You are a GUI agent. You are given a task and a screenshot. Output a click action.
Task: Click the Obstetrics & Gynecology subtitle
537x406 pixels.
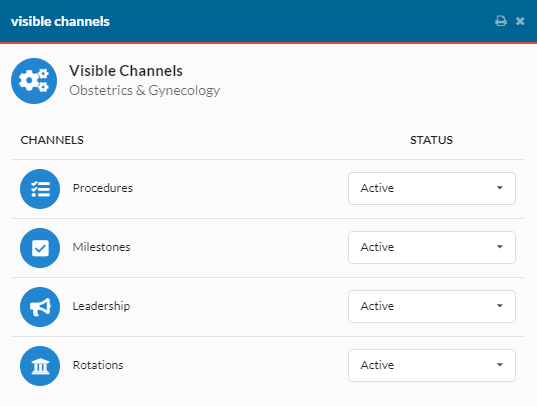click(145, 90)
